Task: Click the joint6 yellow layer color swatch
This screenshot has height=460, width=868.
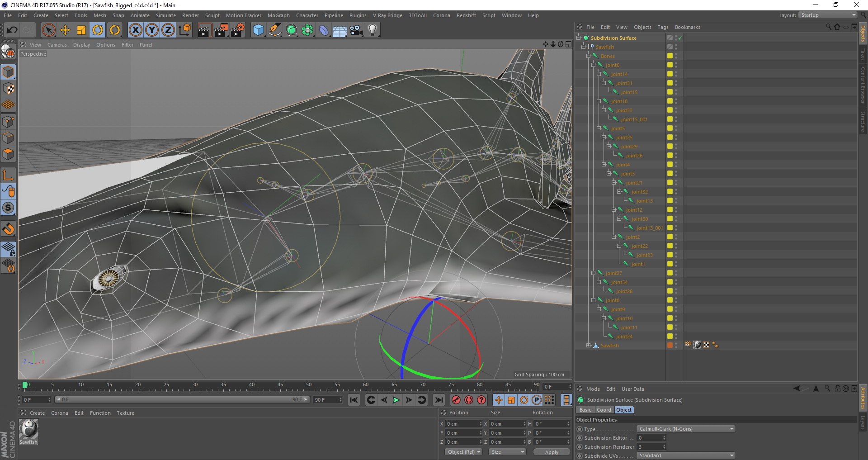Action: click(x=670, y=65)
